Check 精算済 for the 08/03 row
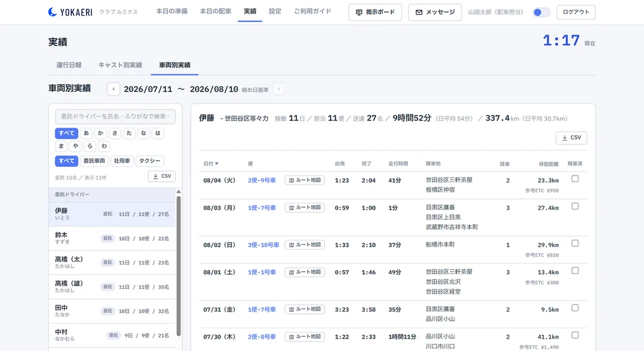 [x=575, y=206]
